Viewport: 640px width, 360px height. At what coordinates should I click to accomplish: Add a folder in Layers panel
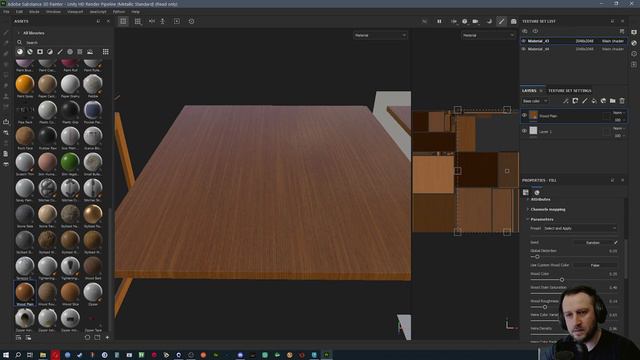pos(613,101)
